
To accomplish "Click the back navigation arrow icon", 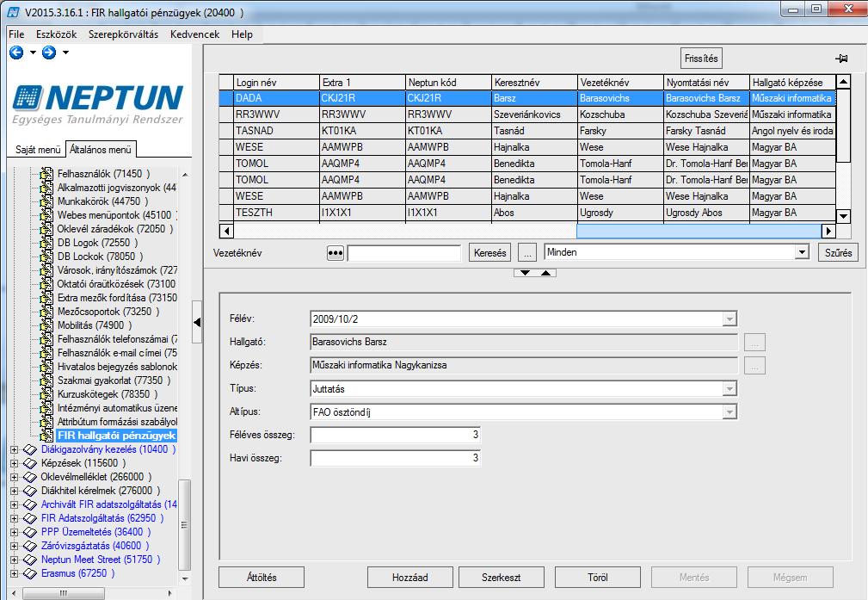I will [x=16, y=53].
